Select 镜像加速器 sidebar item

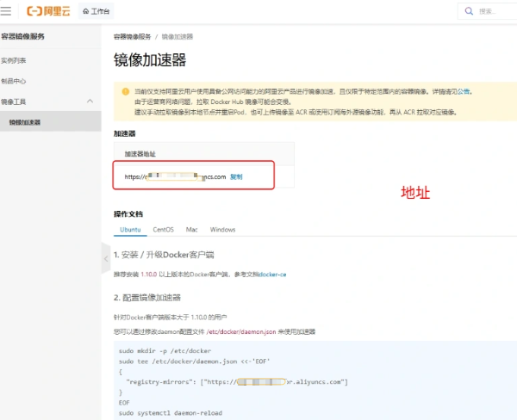tap(51, 122)
